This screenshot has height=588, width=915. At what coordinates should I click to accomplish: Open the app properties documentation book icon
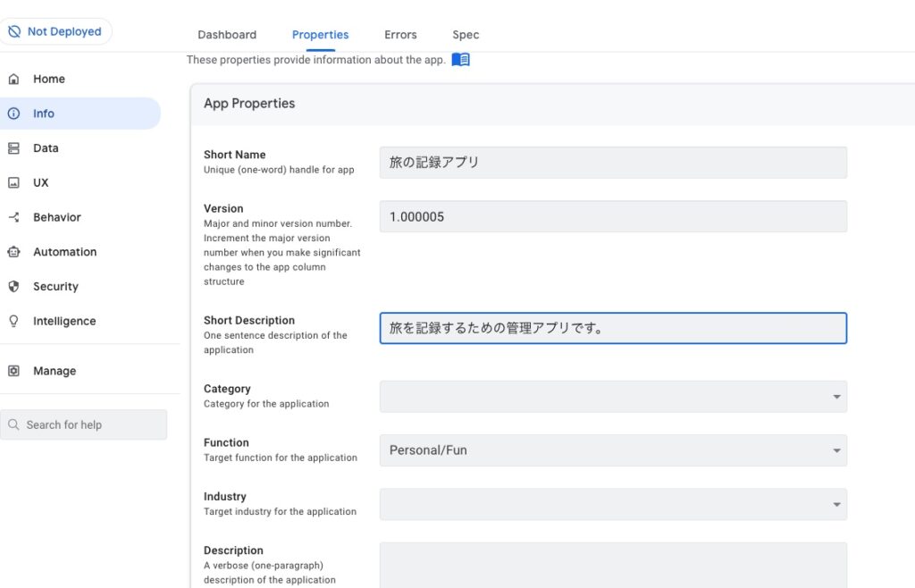point(460,59)
